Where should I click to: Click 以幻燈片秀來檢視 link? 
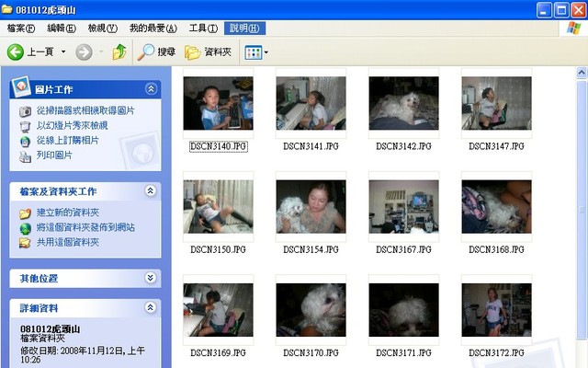coord(72,125)
